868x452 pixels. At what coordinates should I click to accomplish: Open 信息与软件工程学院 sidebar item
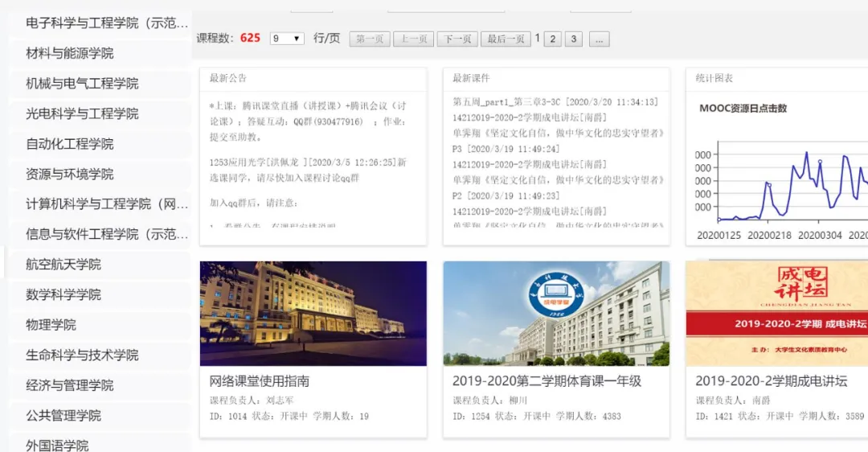tap(100, 234)
